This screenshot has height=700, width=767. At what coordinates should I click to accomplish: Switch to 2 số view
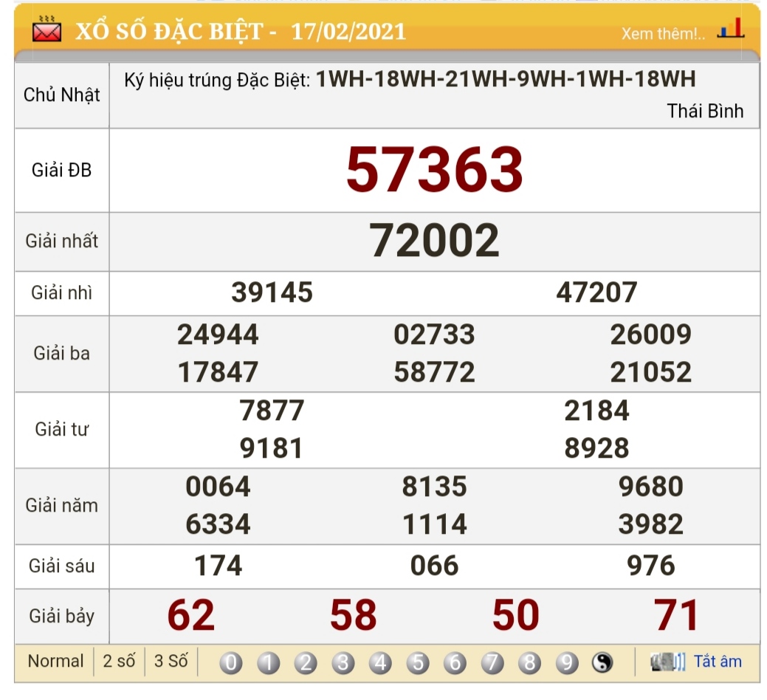click(x=119, y=661)
